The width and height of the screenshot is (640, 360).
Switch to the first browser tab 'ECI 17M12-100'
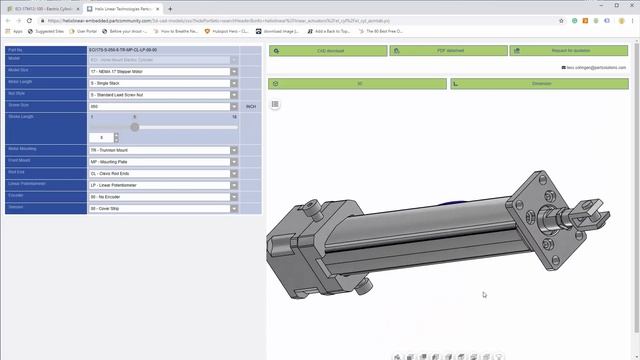coord(43,9)
